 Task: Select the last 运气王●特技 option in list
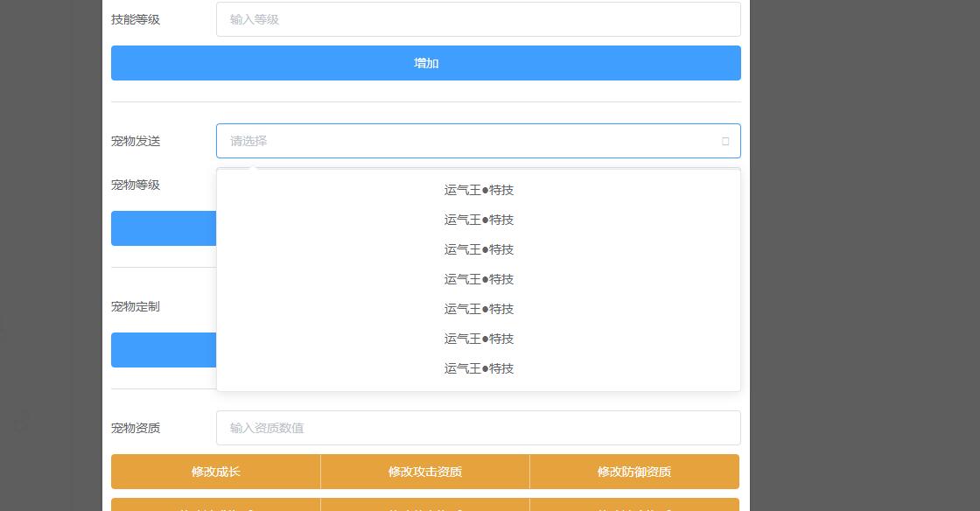(x=479, y=368)
